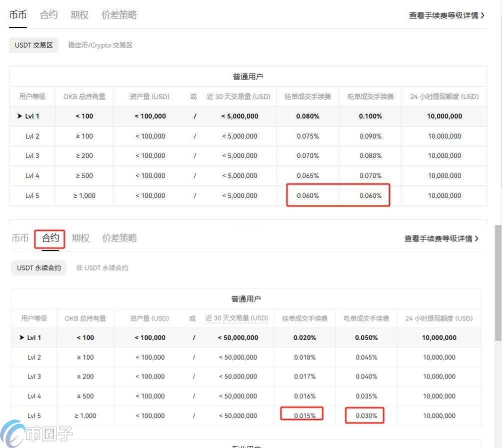Screen dimensions: 502x448
Task: Click the ▶ arrow on futures Lvl 1 row
Action: 23,337
